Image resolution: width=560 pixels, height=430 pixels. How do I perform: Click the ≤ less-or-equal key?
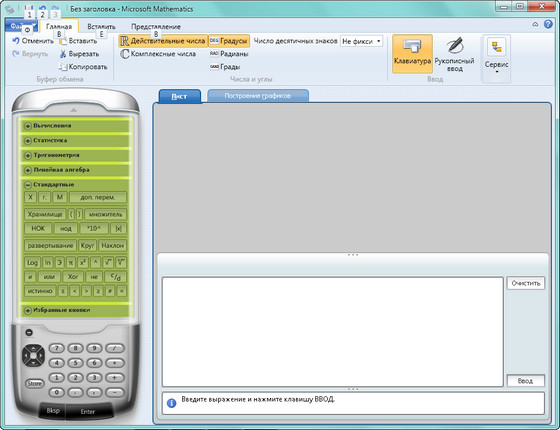click(62, 291)
